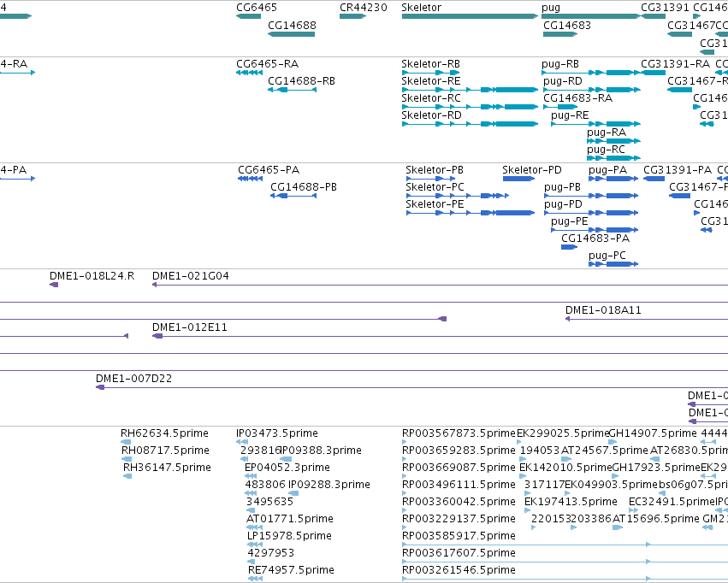Select EST RP003659283.5prime

(x=405, y=459)
